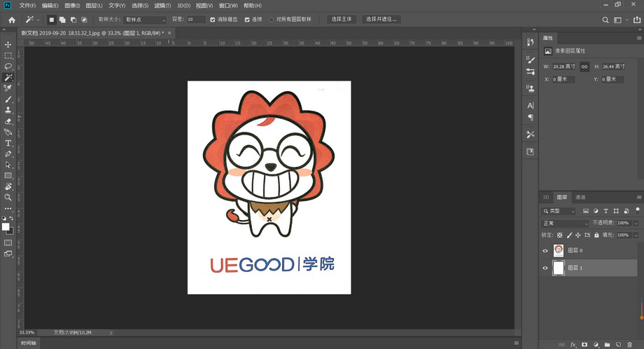Switch to 通道 channels tab
Viewport: 644px width, 349px height.
tap(580, 198)
